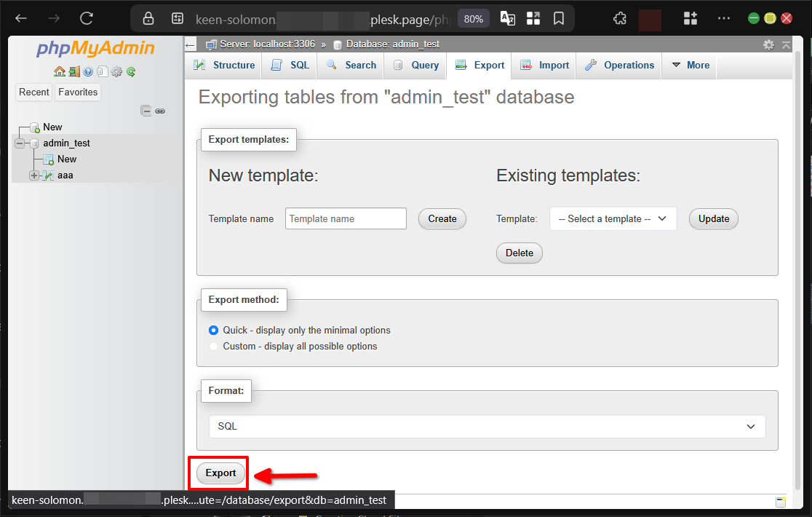Click the unlink icon next to collapse-all

pyautogui.click(x=160, y=111)
